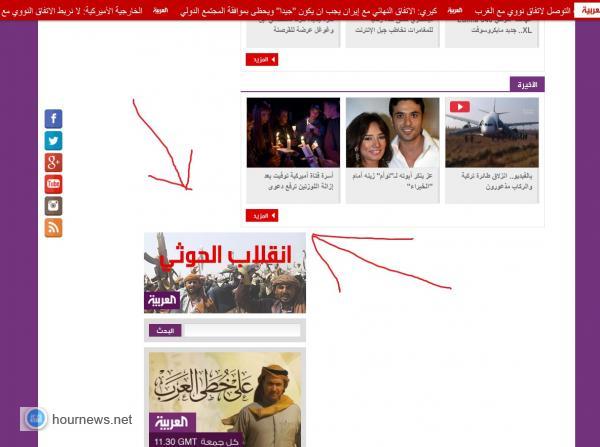Select the الأخيرة section tab
Viewport: 600px width, 447px height.
[x=527, y=85]
